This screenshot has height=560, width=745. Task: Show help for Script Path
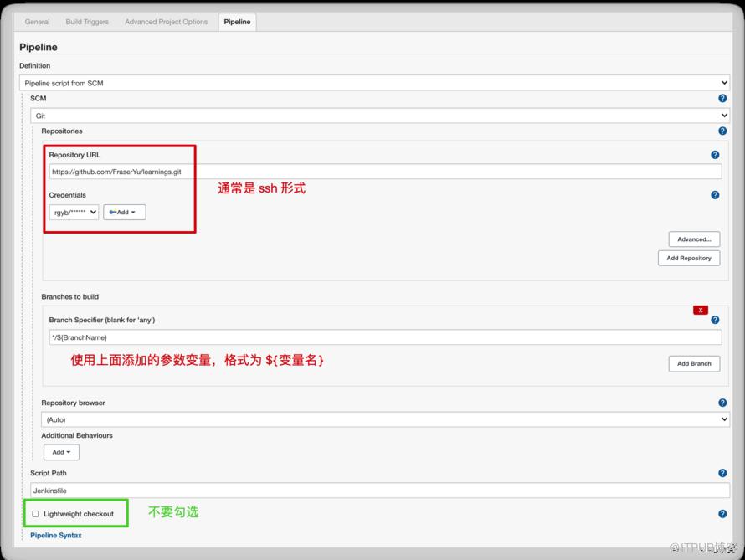pyautogui.click(x=722, y=473)
